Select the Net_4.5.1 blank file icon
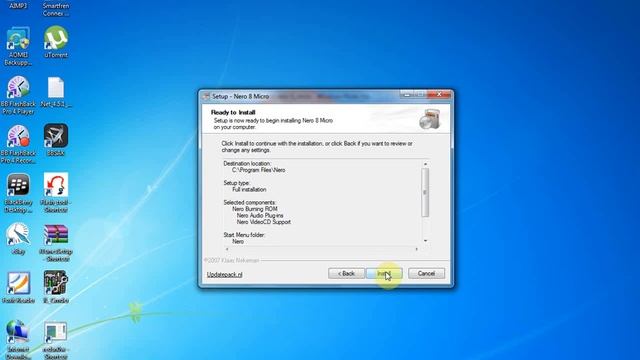640x360 pixels. (x=56, y=87)
